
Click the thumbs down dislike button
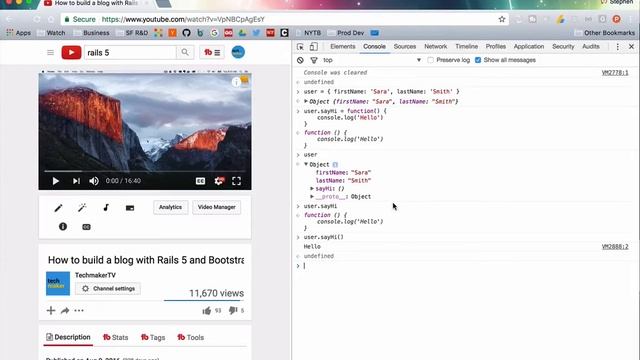(233, 311)
